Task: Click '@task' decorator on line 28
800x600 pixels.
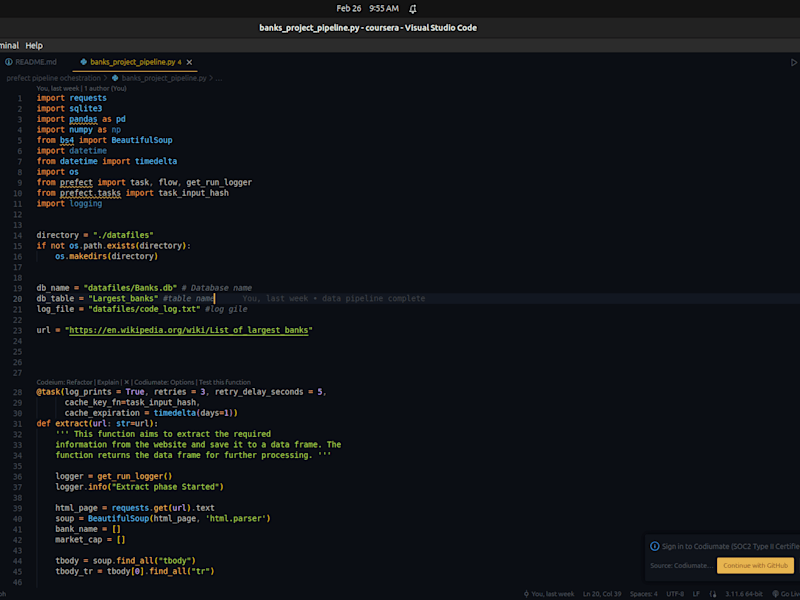Action: click(x=48, y=392)
